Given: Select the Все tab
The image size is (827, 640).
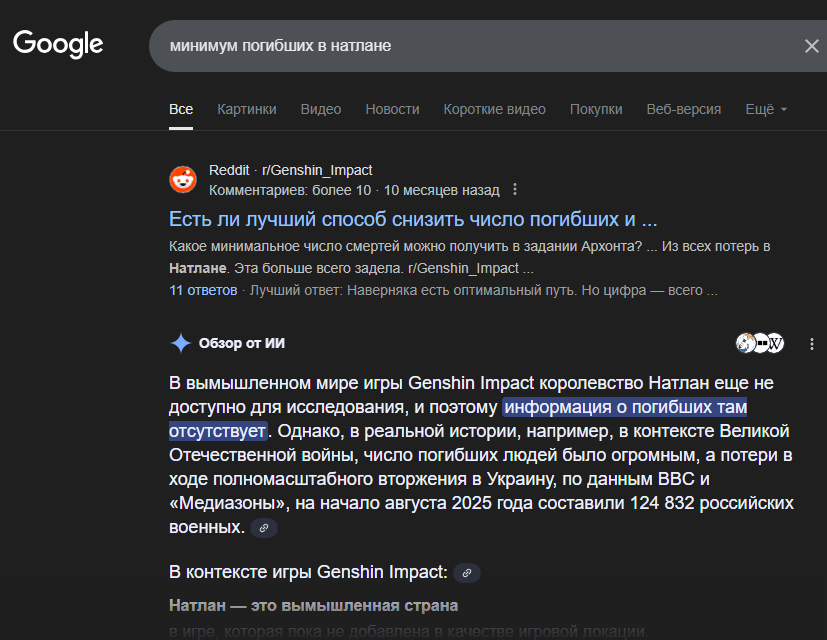Looking at the screenshot, I should pos(181,109).
